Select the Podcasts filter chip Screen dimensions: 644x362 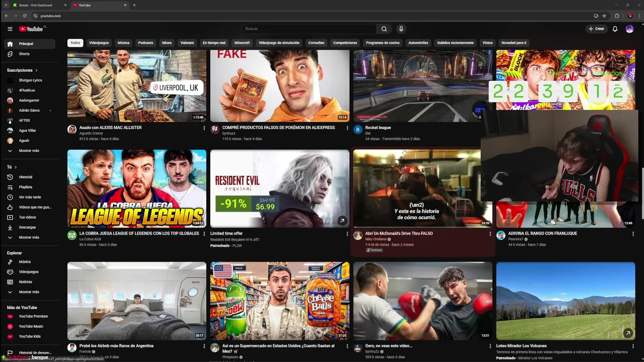145,43
